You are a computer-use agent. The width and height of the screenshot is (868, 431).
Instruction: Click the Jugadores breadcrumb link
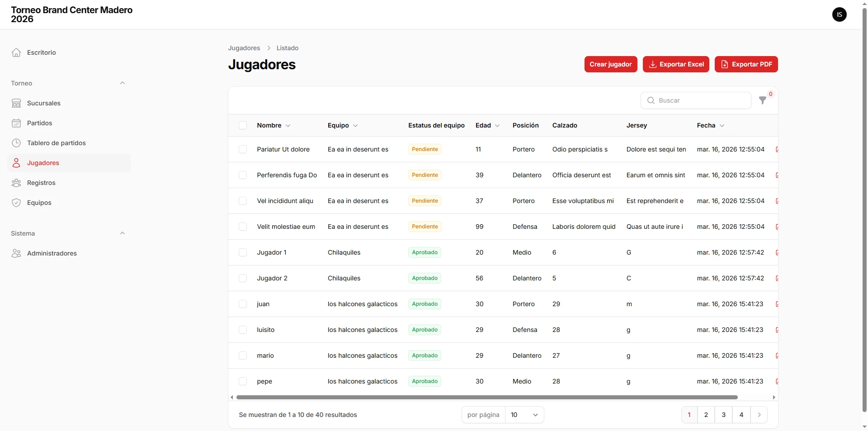click(x=244, y=48)
